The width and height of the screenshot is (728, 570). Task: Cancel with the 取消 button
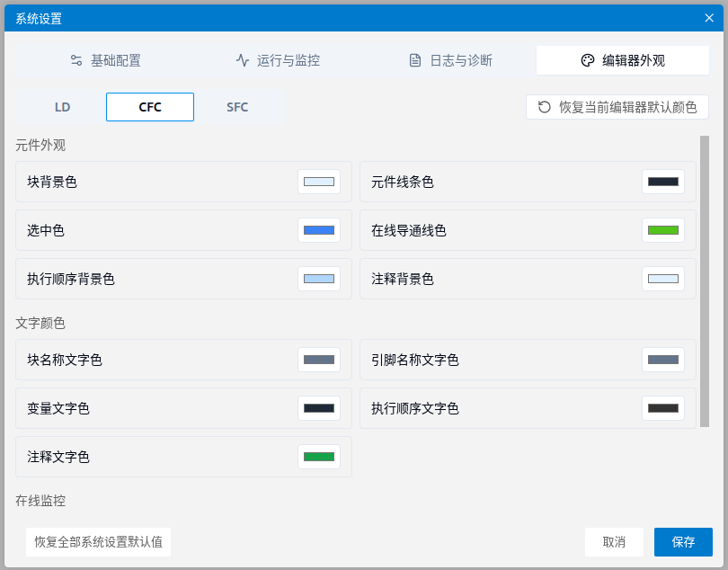[x=614, y=542]
